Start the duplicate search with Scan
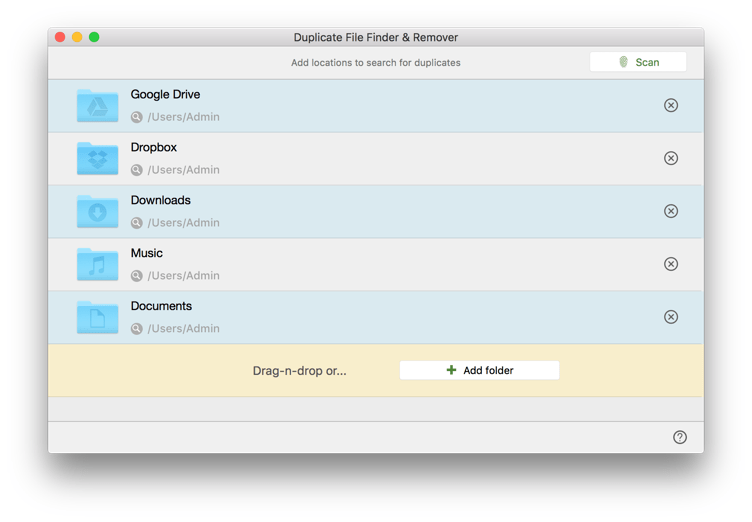The height and width of the screenshot is (522, 752). (637, 62)
